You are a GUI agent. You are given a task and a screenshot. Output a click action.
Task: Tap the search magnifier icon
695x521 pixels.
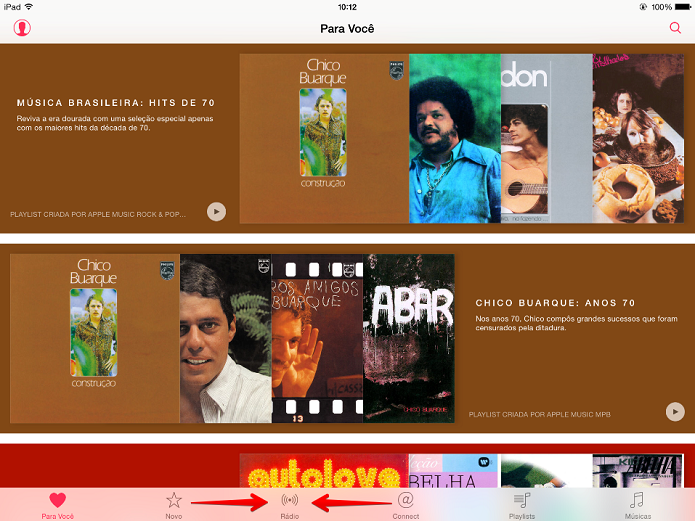pyautogui.click(x=675, y=28)
